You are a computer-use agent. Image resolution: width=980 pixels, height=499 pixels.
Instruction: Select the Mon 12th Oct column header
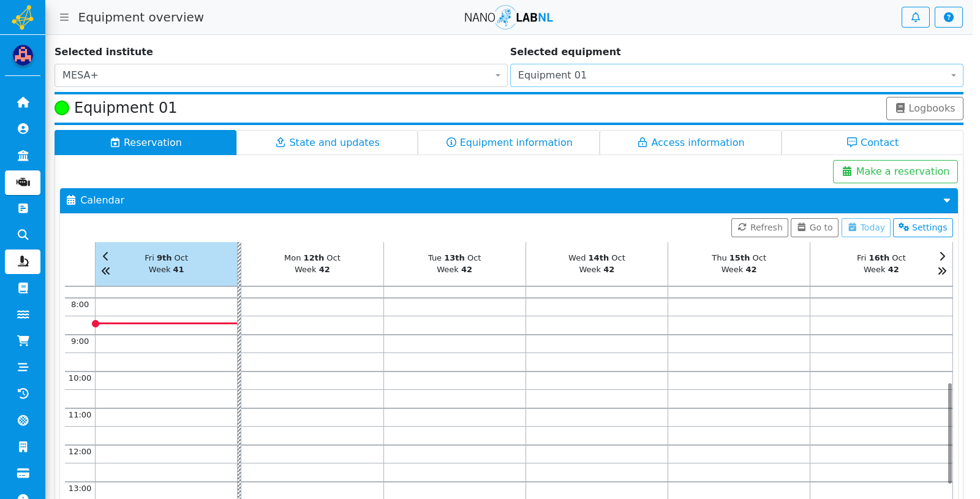[x=312, y=264]
